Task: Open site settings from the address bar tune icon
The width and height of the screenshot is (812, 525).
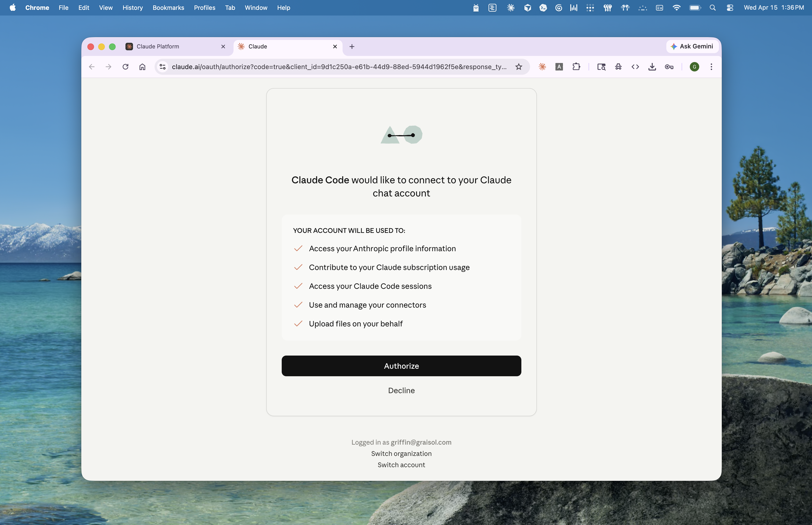Action: coord(163,67)
